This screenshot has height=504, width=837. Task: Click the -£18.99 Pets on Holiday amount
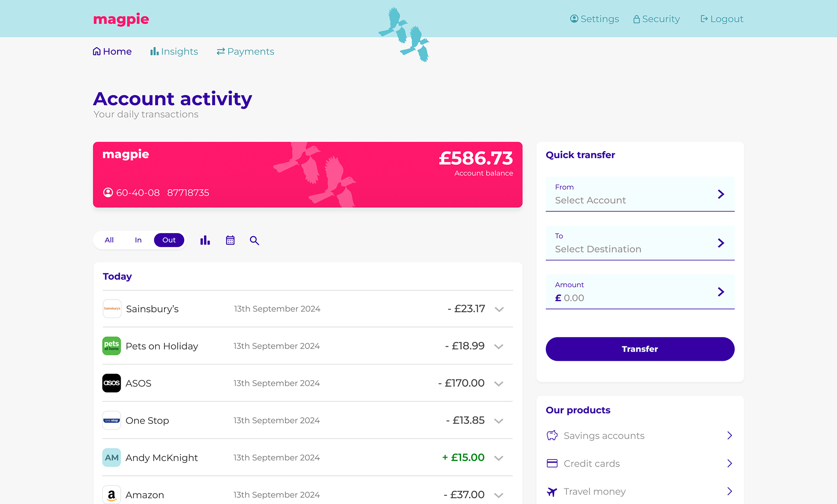point(465,346)
